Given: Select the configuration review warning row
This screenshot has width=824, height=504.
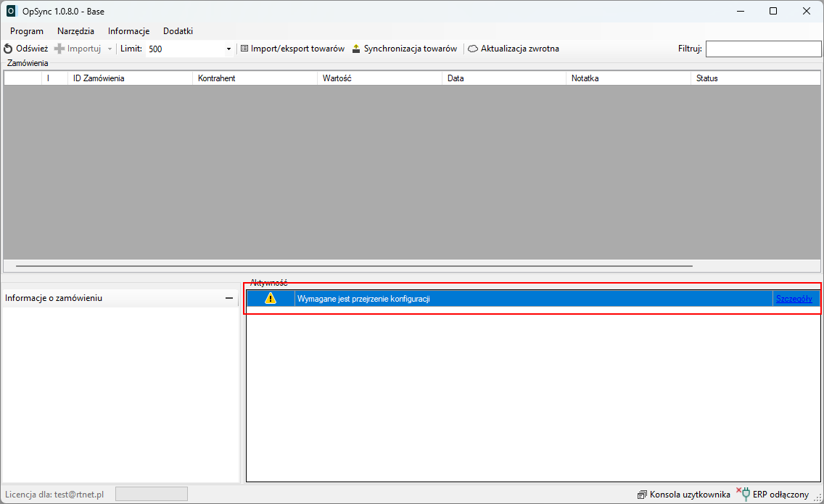Looking at the screenshot, I should pyautogui.click(x=508, y=298).
